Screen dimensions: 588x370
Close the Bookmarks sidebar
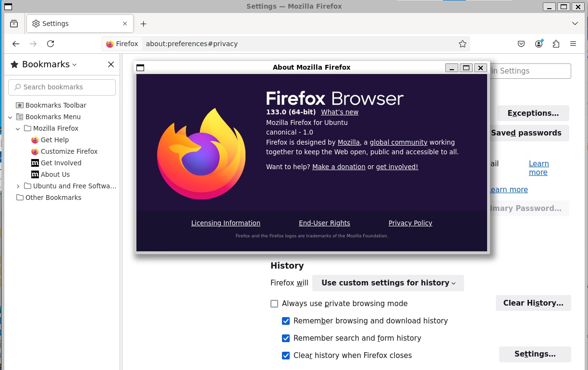pyautogui.click(x=111, y=64)
